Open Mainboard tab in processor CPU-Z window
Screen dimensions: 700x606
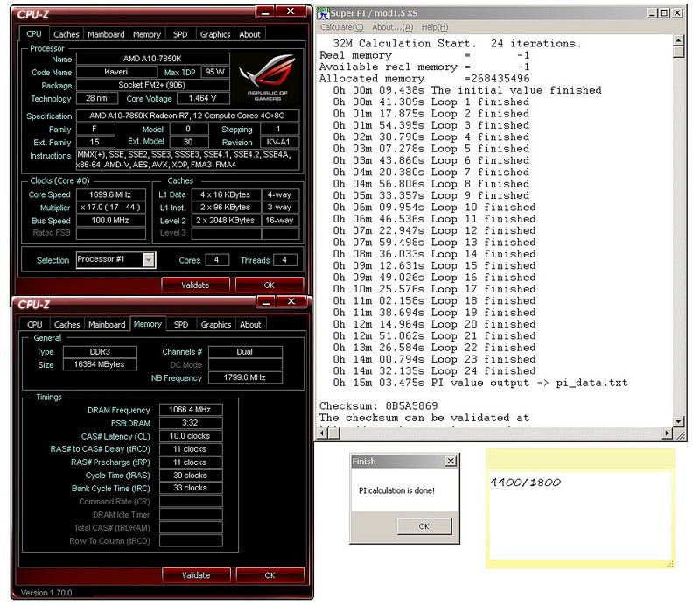click(x=106, y=34)
